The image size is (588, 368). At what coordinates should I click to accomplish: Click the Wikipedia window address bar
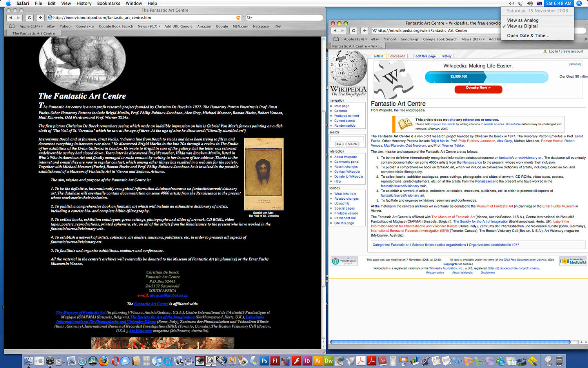(x=436, y=30)
